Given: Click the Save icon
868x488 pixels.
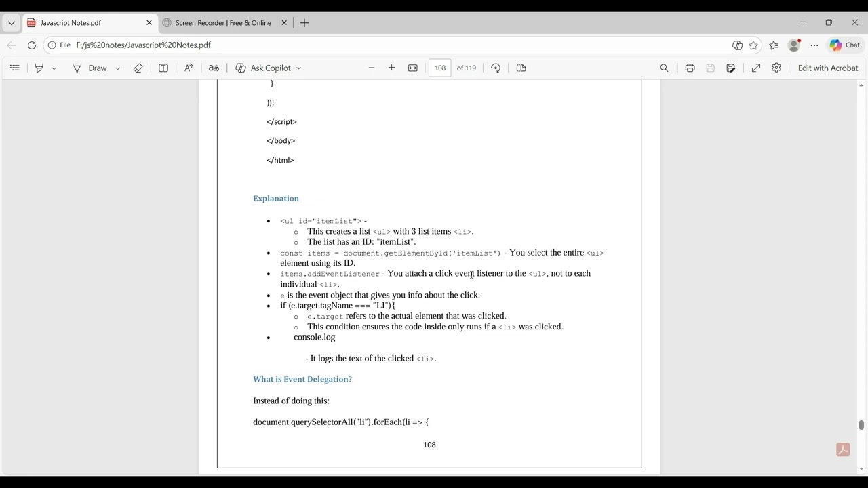Looking at the screenshot, I should [711, 68].
